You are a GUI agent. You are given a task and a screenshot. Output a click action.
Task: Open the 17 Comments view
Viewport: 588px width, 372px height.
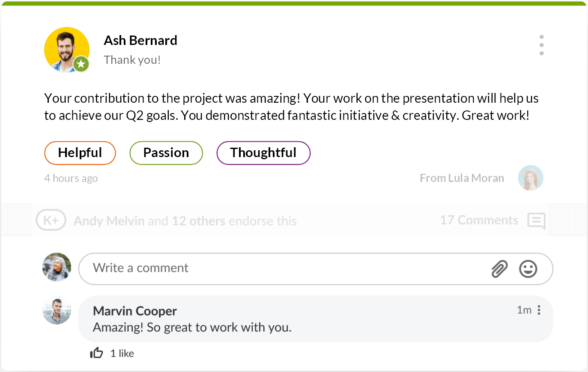tap(479, 220)
